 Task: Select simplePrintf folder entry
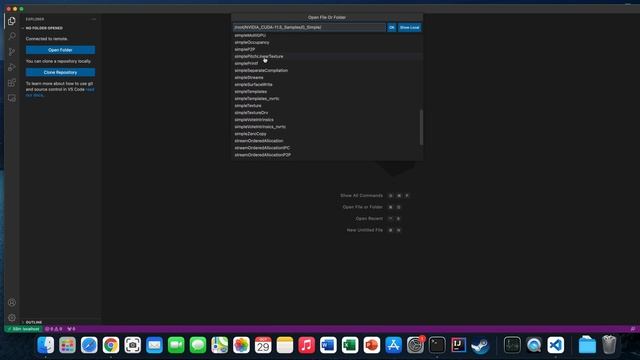(x=327, y=63)
